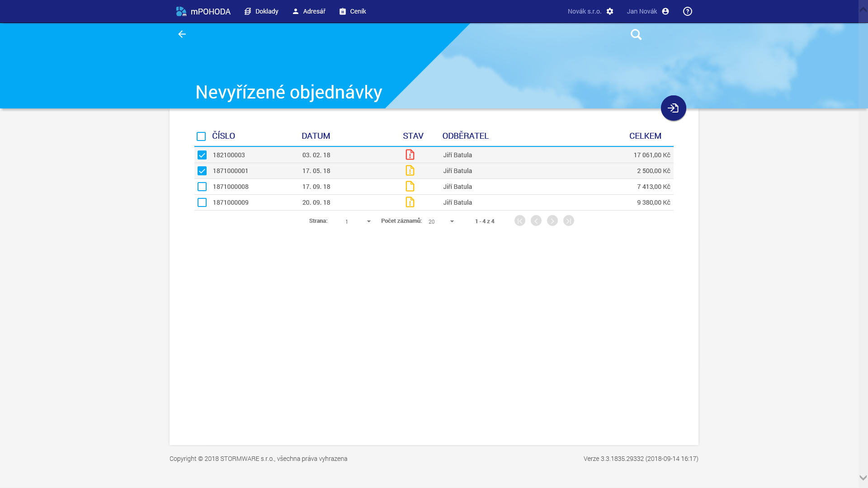Click total 7 413,00 Kč
868x488 pixels.
coord(654,187)
